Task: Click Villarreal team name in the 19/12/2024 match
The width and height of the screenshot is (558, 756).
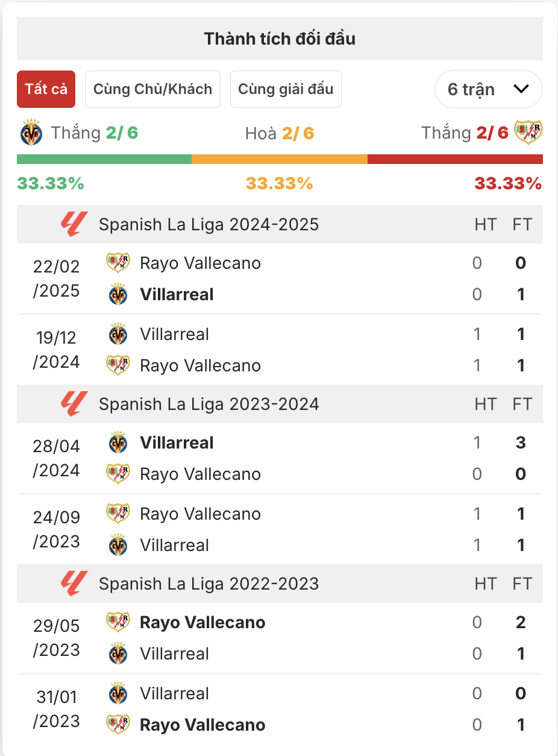Action: [174, 334]
